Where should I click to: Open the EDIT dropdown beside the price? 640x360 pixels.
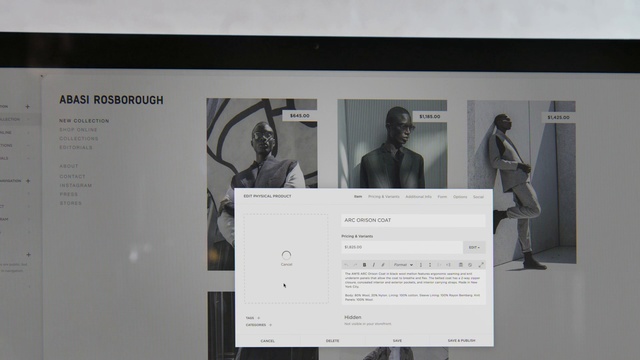point(474,247)
